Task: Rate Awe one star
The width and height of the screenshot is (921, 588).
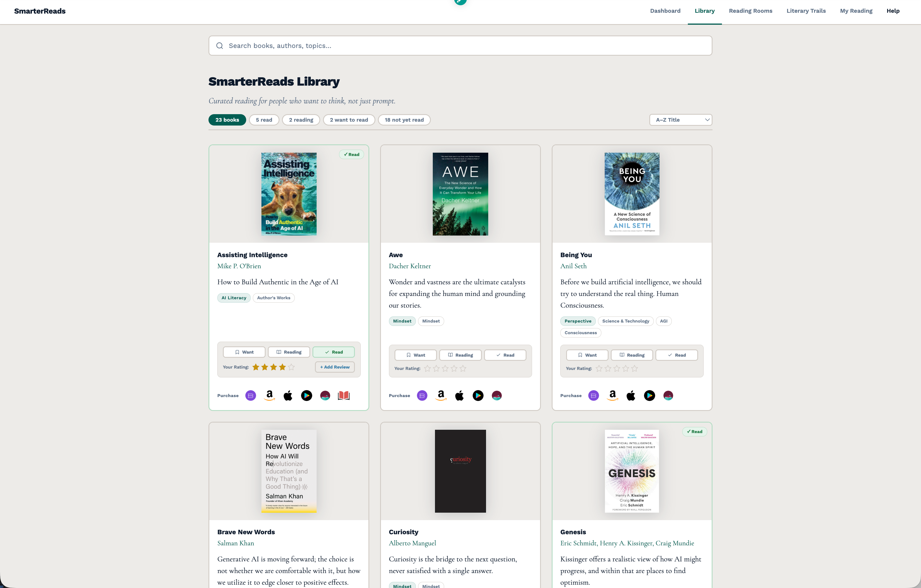Action: coord(428,369)
